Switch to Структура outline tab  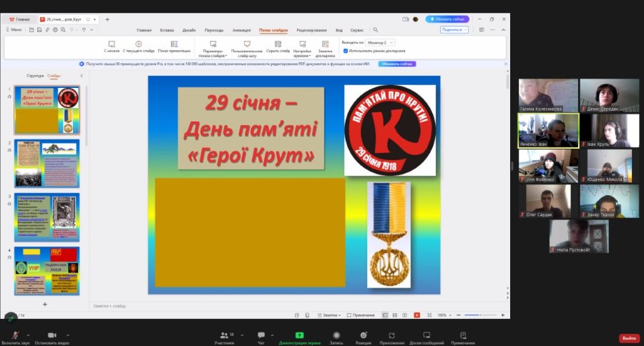[35, 76]
